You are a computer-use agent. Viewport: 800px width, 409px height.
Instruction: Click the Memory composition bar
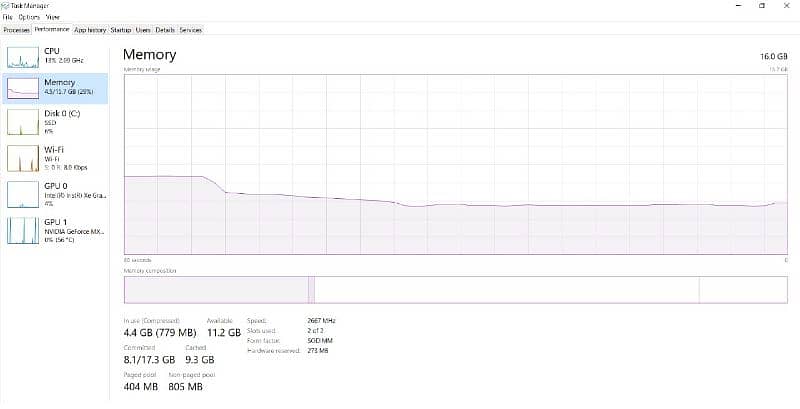point(455,289)
